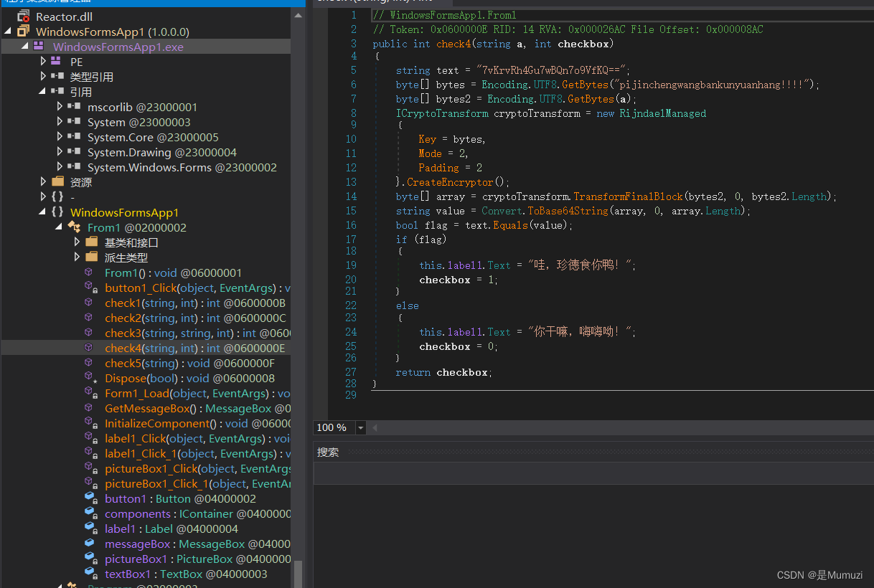Screen dimensions: 874x588
Task: Click the 基类和接口 folder icon
Action: [91, 242]
